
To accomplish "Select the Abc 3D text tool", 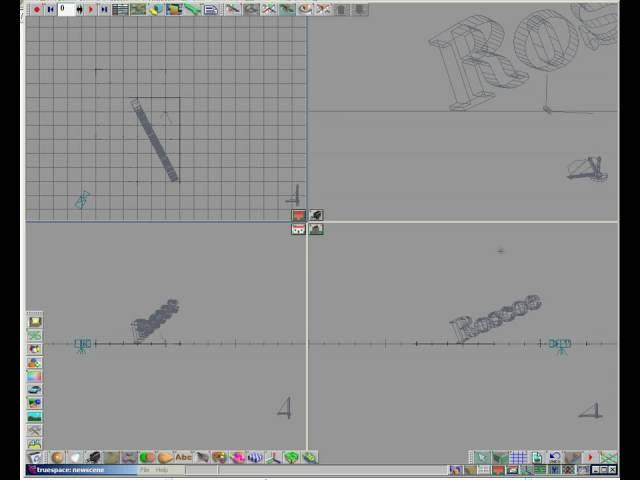I will (x=183, y=458).
